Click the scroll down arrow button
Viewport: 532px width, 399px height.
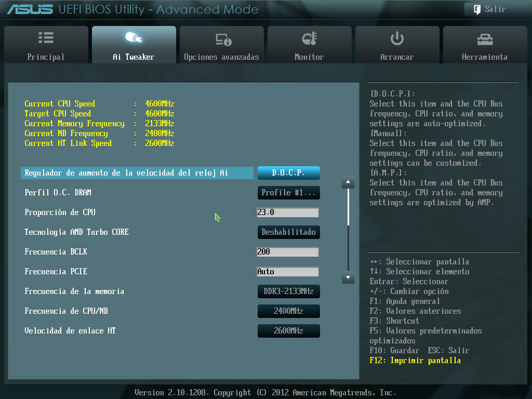click(x=348, y=277)
